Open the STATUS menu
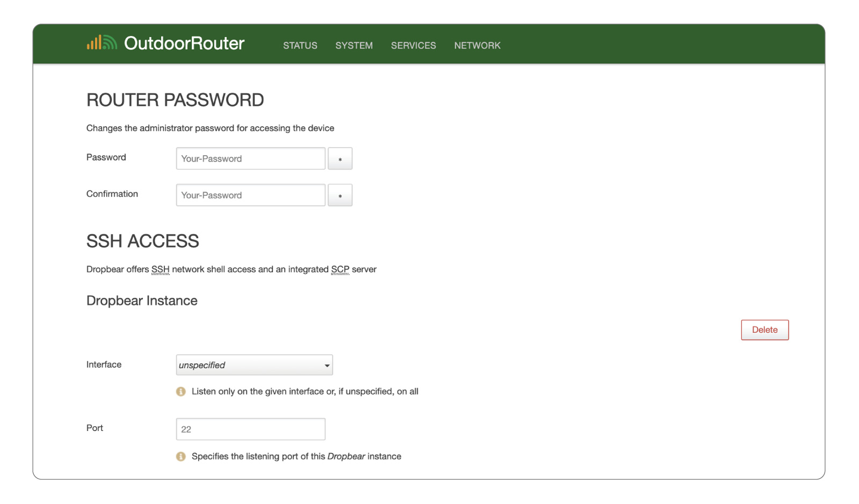 coord(300,46)
